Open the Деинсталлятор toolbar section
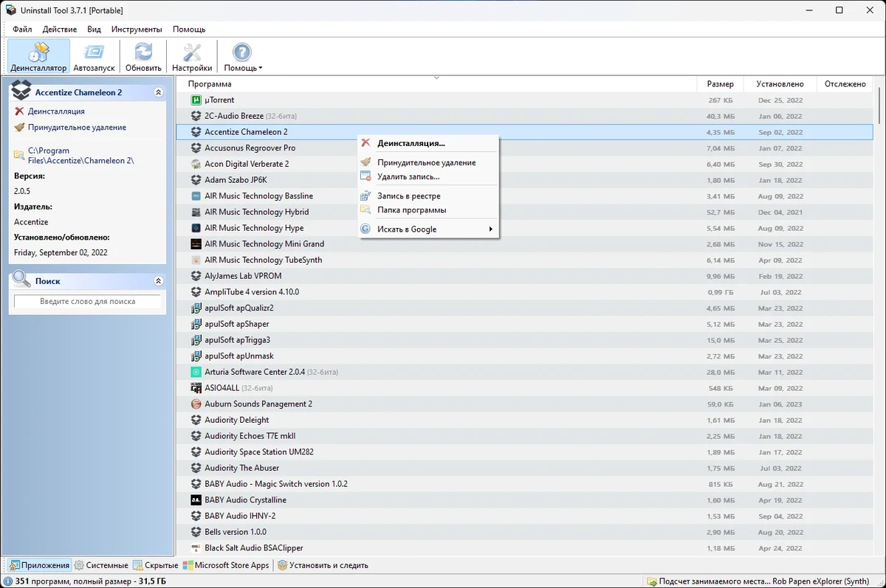The height and width of the screenshot is (588, 886). [38, 56]
